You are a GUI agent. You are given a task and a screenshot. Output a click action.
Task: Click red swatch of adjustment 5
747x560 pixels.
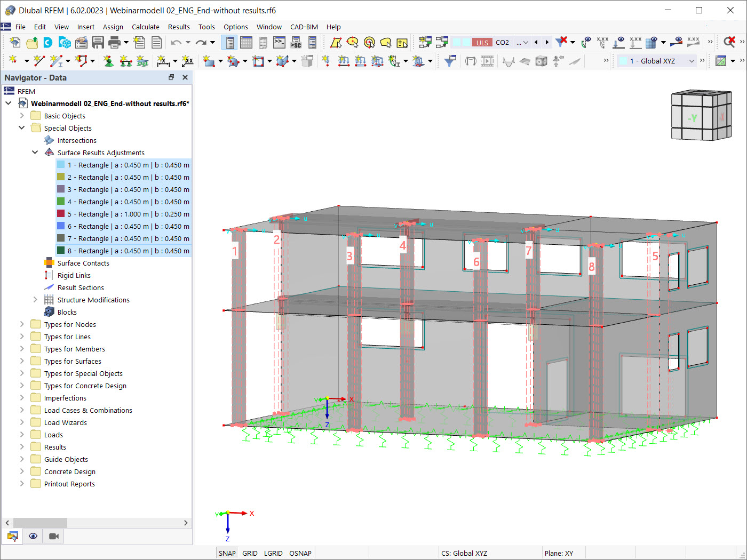click(x=61, y=214)
